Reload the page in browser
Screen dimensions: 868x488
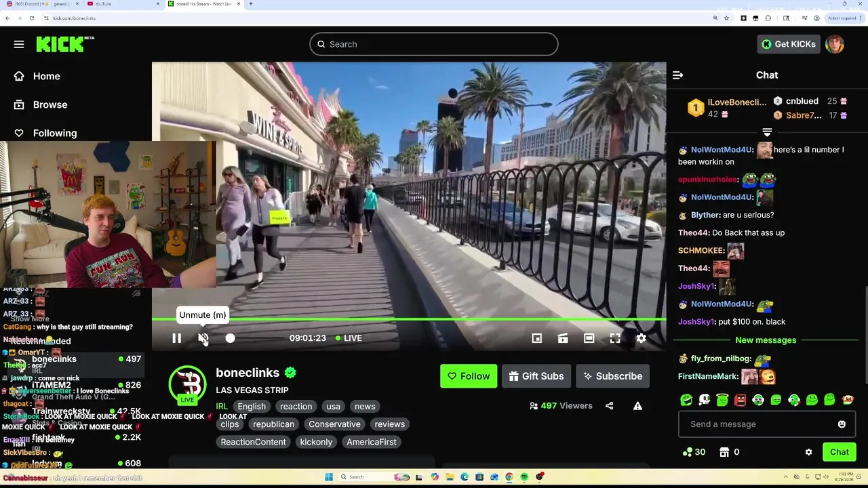(32, 18)
